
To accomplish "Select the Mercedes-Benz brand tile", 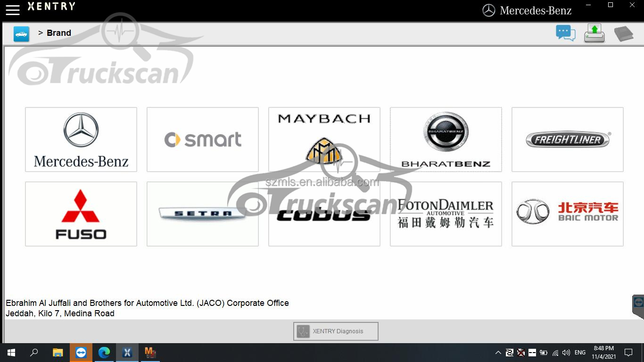I will point(81,140).
